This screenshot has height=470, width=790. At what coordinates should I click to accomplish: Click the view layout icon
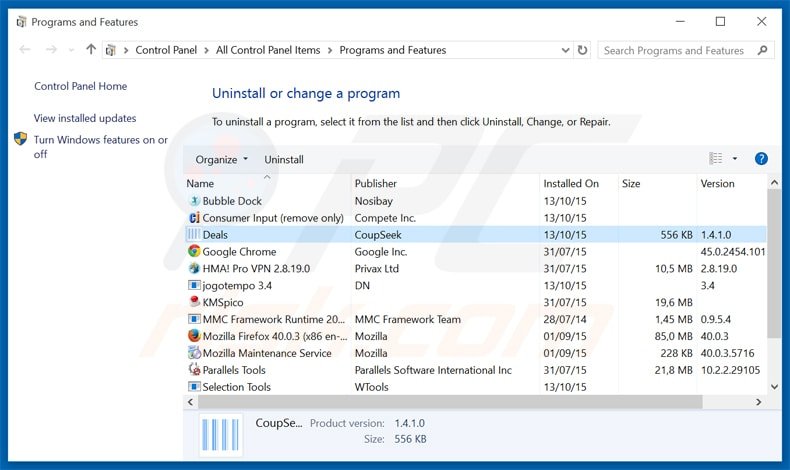pyautogui.click(x=715, y=159)
